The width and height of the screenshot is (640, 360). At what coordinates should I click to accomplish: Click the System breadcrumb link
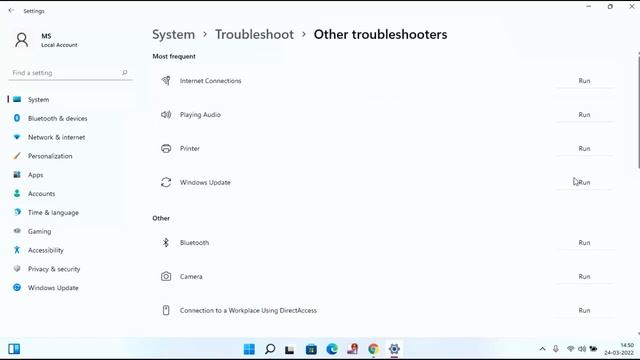point(173,34)
